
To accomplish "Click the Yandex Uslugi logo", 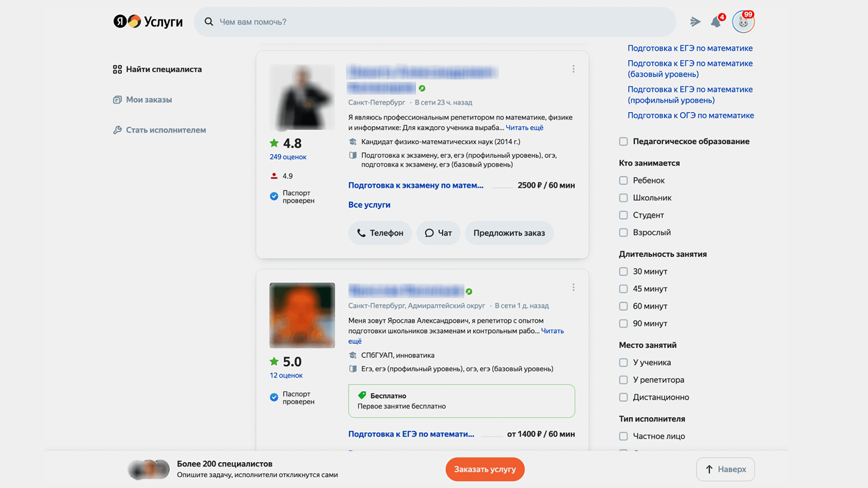I will click(x=148, y=21).
